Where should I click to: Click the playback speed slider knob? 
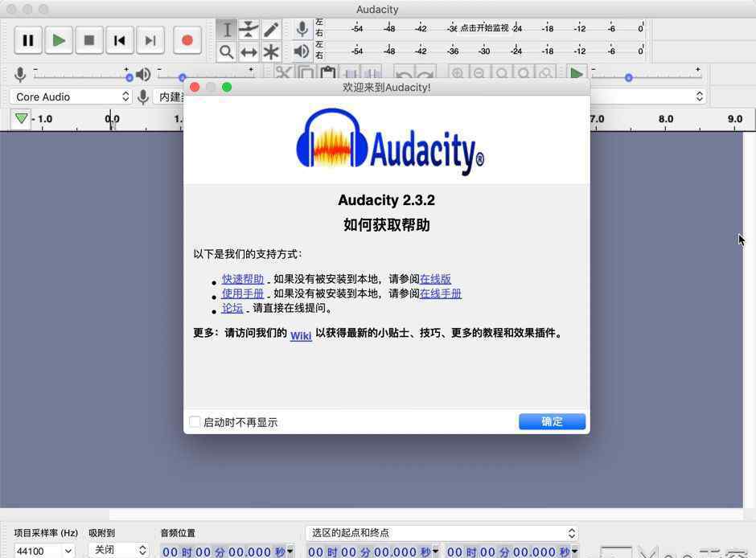click(x=629, y=77)
